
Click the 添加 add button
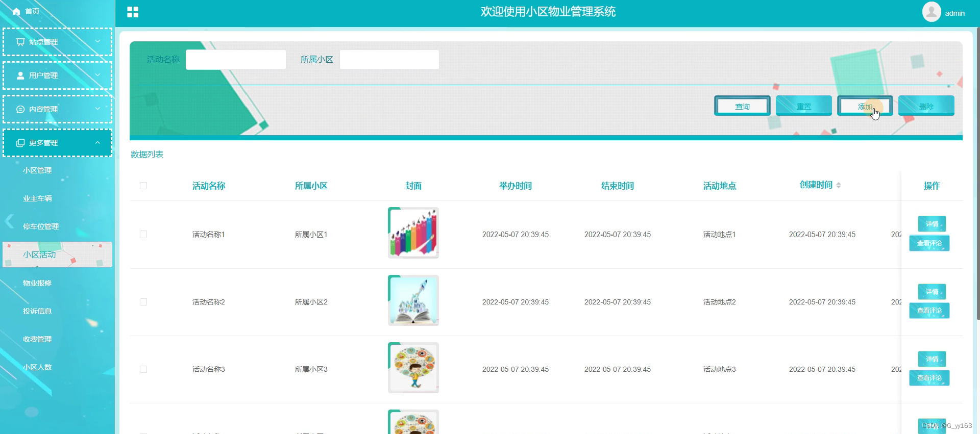pos(865,106)
